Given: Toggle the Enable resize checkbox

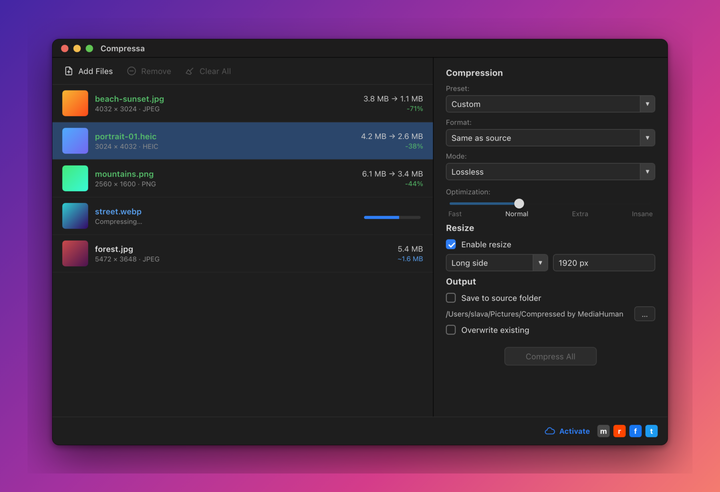Looking at the screenshot, I should (x=451, y=244).
